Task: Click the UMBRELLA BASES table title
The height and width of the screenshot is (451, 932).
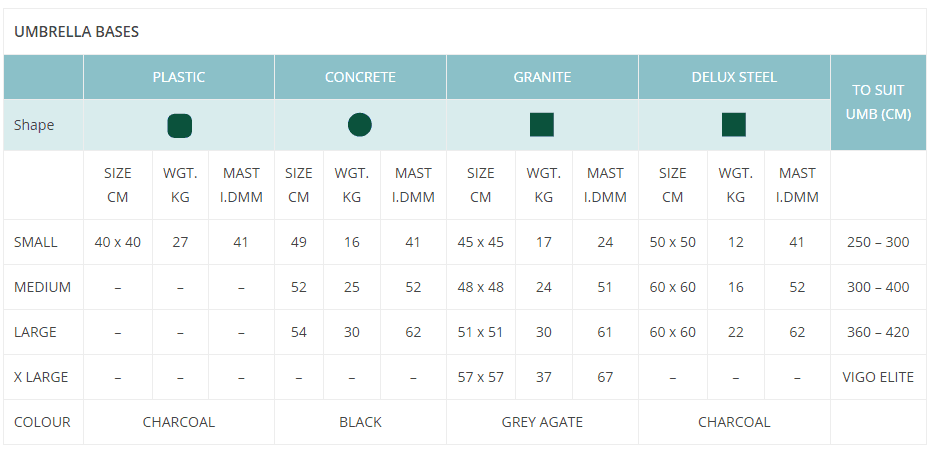Action: [x=76, y=32]
